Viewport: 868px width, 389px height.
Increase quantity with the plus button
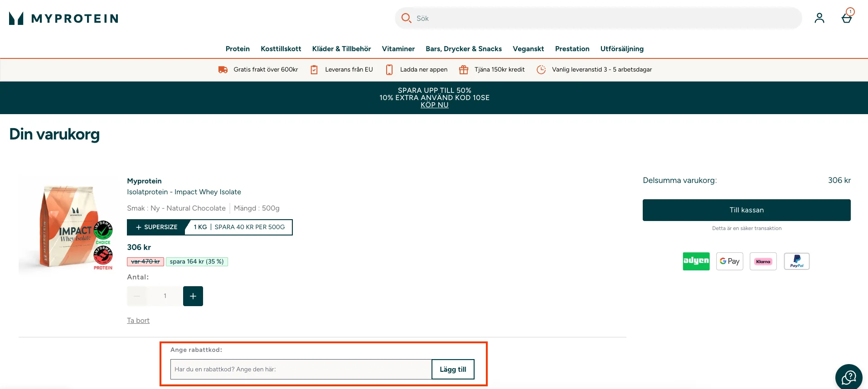(x=193, y=296)
